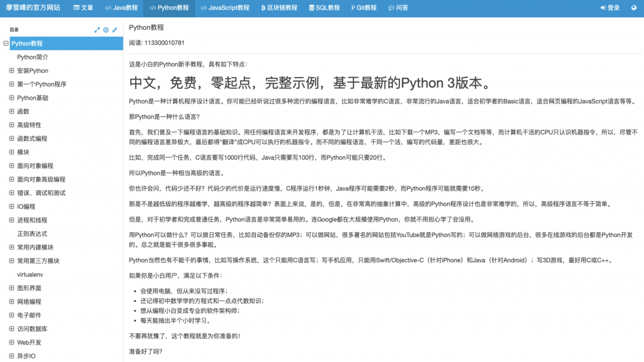Open the 函数 page
Viewport: 644px width, 362px height.
click(23, 111)
